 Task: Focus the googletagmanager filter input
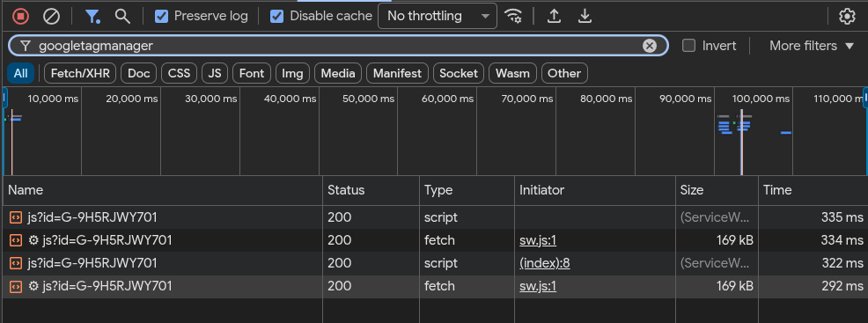(x=338, y=46)
